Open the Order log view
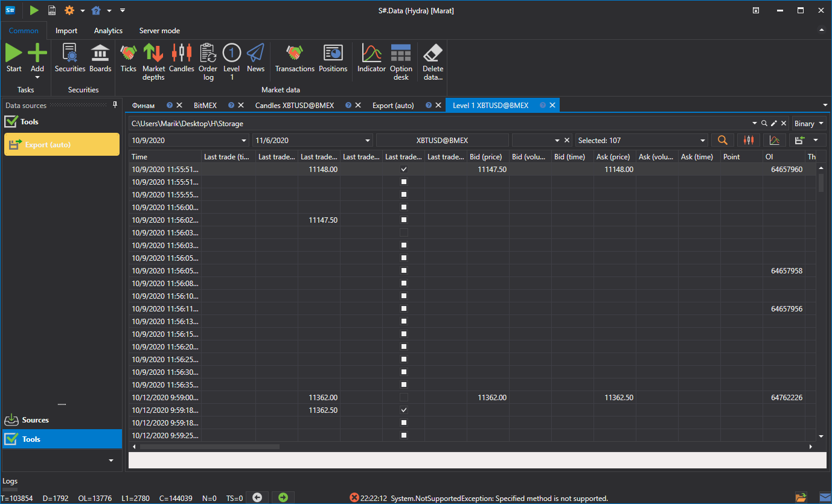Image resolution: width=832 pixels, height=504 pixels. click(x=208, y=62)
